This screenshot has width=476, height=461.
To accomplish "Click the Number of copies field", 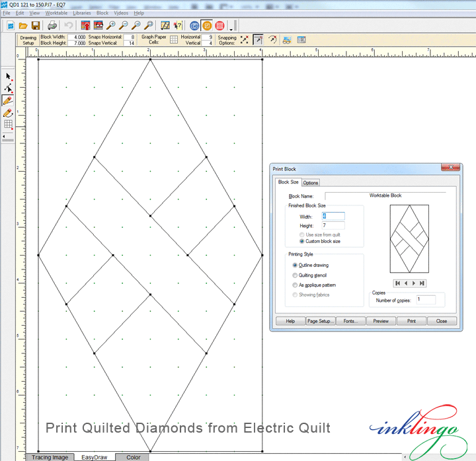I will point(426,300).
